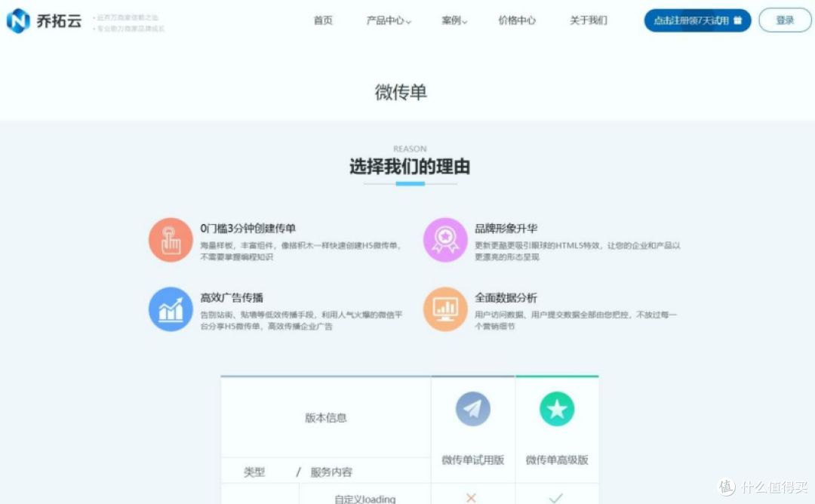Click the 微传单试用版 column label
The width and height of the screenshot is (815, 504).
[473, 459]
